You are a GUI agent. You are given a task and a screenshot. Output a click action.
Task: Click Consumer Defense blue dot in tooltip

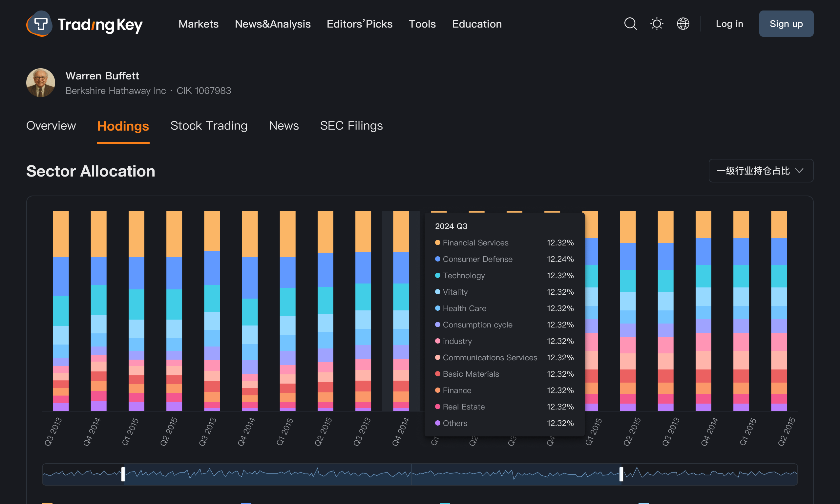tap(438, 259)
